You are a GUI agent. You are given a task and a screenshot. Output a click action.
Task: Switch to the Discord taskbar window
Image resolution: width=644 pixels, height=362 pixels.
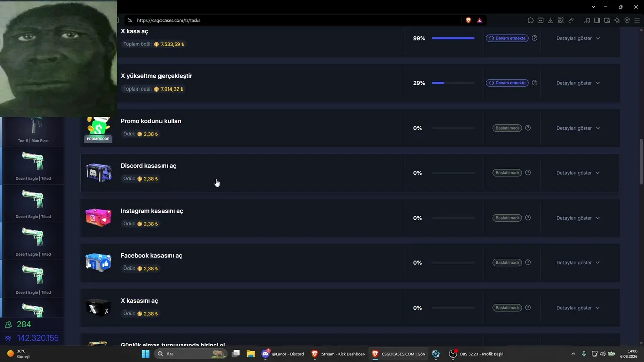283,354
